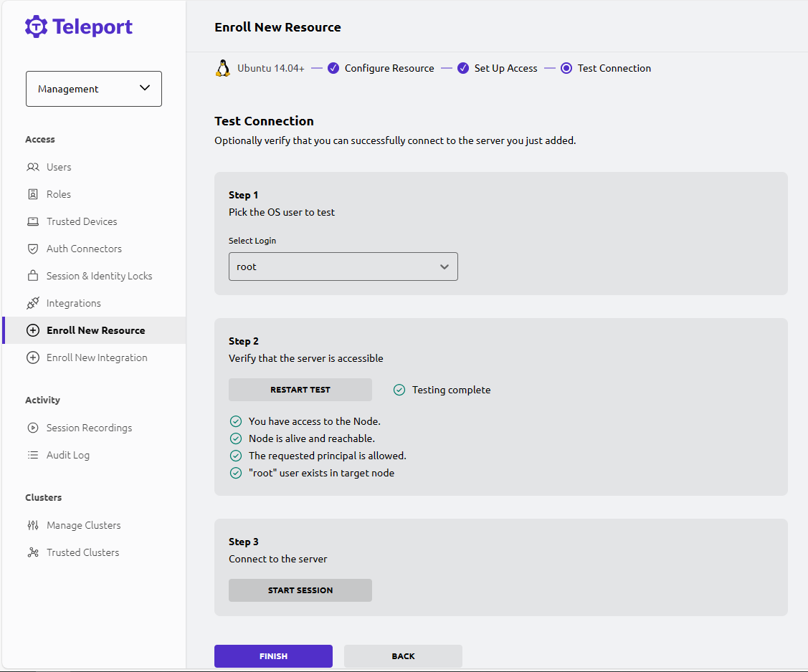Open Audit Log in the sidebar
Screen dimensions: 808x672
tap(68, 455)
